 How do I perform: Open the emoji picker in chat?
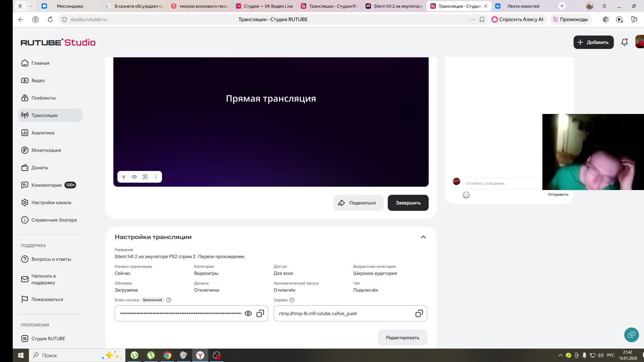point(466,195)
